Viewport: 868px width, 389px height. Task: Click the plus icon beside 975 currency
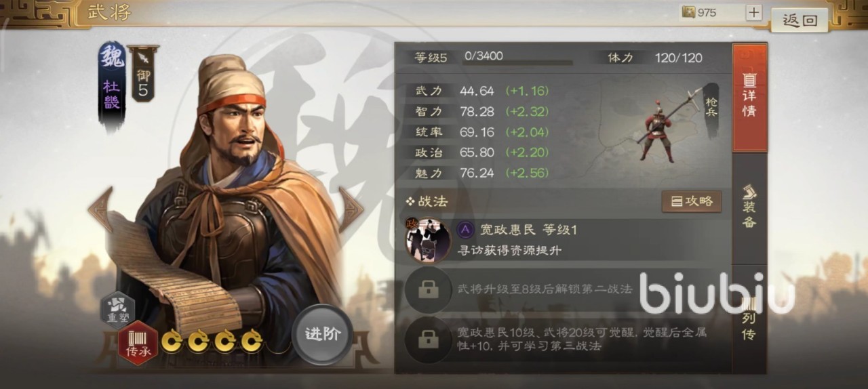pyautogui.click(x=753, y=12)
